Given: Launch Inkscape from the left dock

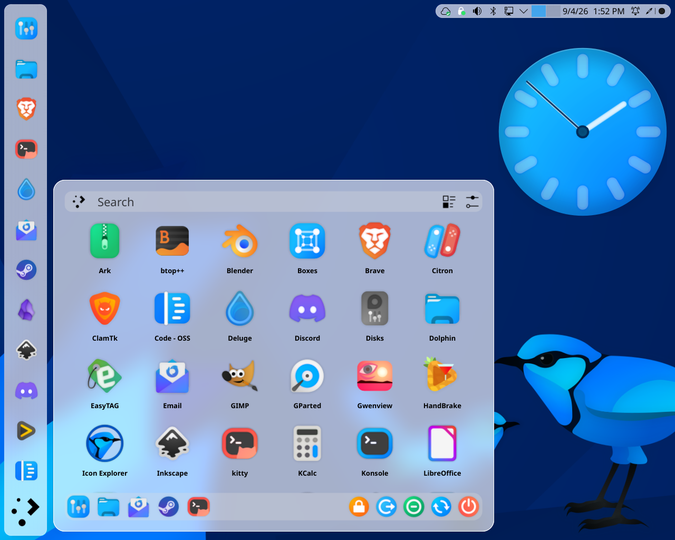Looking at the screenshot, I should (26, 350).
